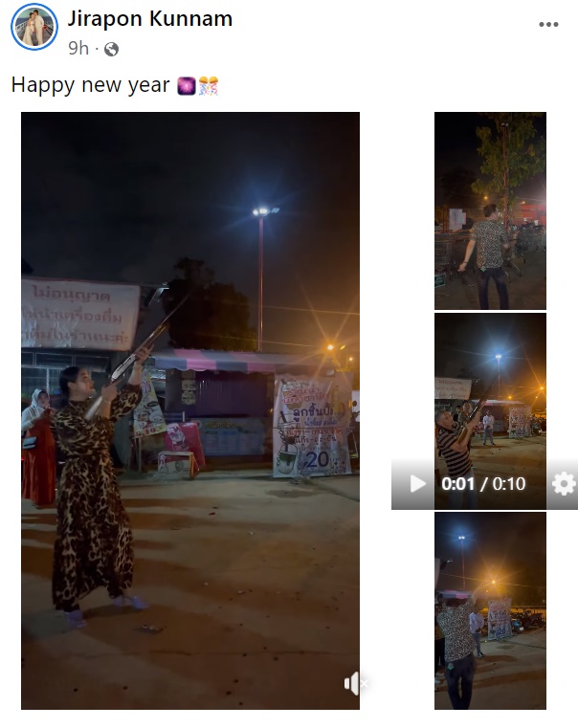Click the 0:01 / 0:10 time display
578x728 pixels.
point(483,484)
